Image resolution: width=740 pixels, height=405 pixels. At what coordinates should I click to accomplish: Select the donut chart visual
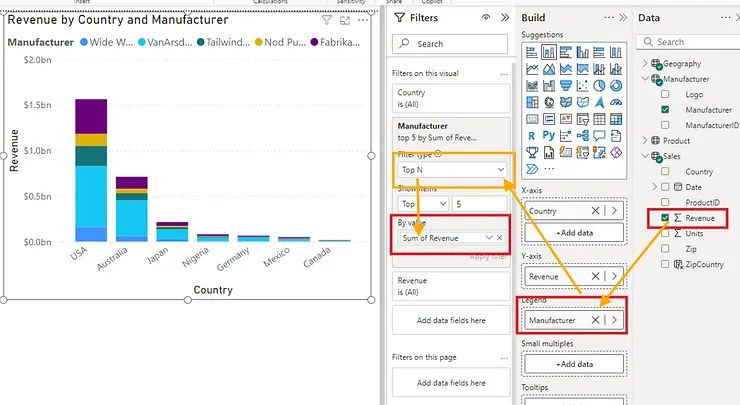(x=616, y=85)
